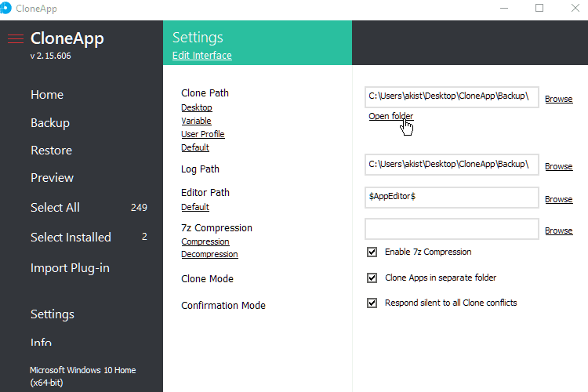Viewport: 588px width, 392px height.
Task: Toggle Clone Apps in separate folder
Action: coord(372,278)
